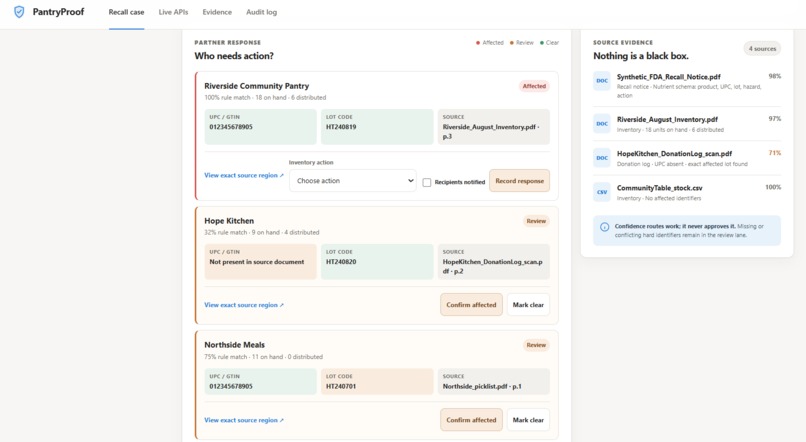The width and height of the screenshot is (806, 442).
Task: Click the PantryProof shield logo icon
Action: [x=19, y=12]
